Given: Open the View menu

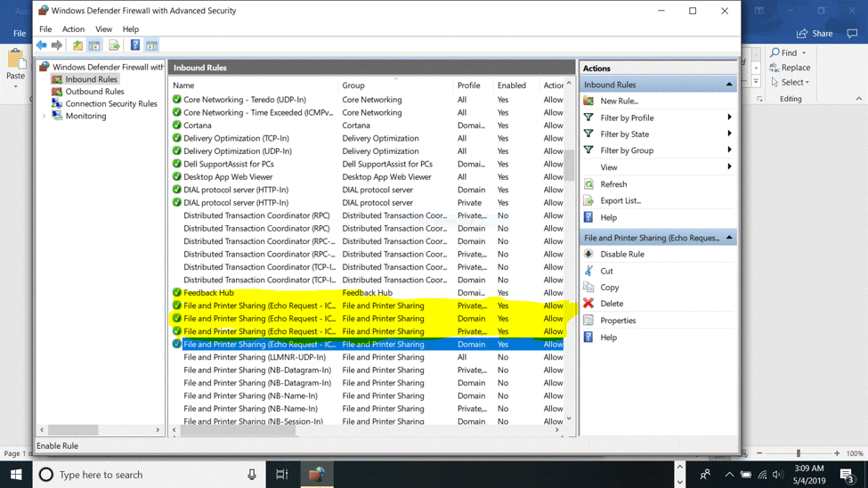Looking at the screenshot, I should pos(103,28).
